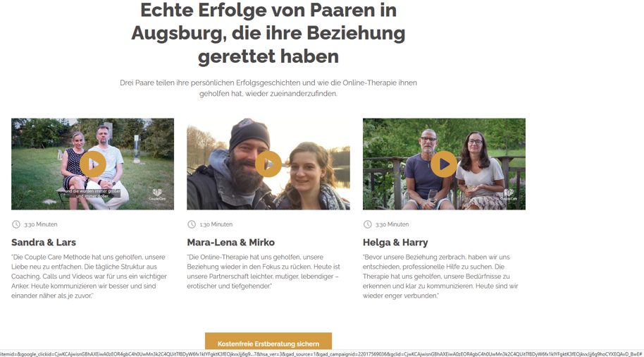Click the Sandra & Lars testimonial quote

[x=89, y=277]
